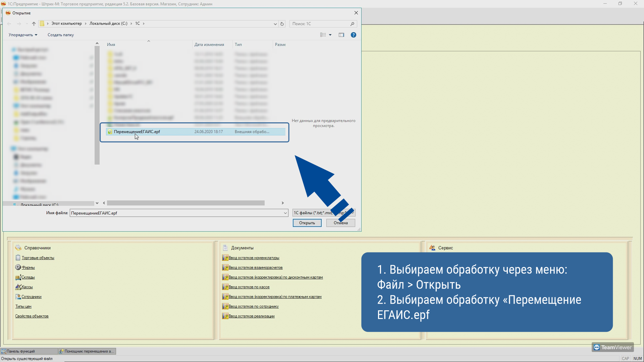Open the Кассы link
Viewport: 644px width, 362px height.
[27, 287]
